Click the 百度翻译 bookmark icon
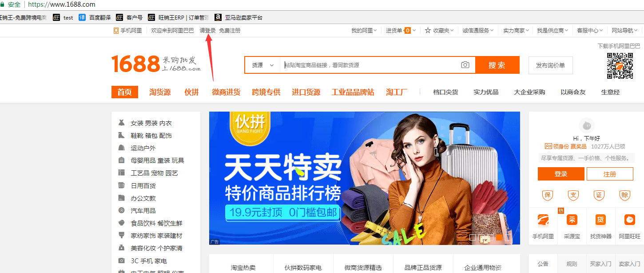Screen dimensions: 644x273 (x=82, y=17)
